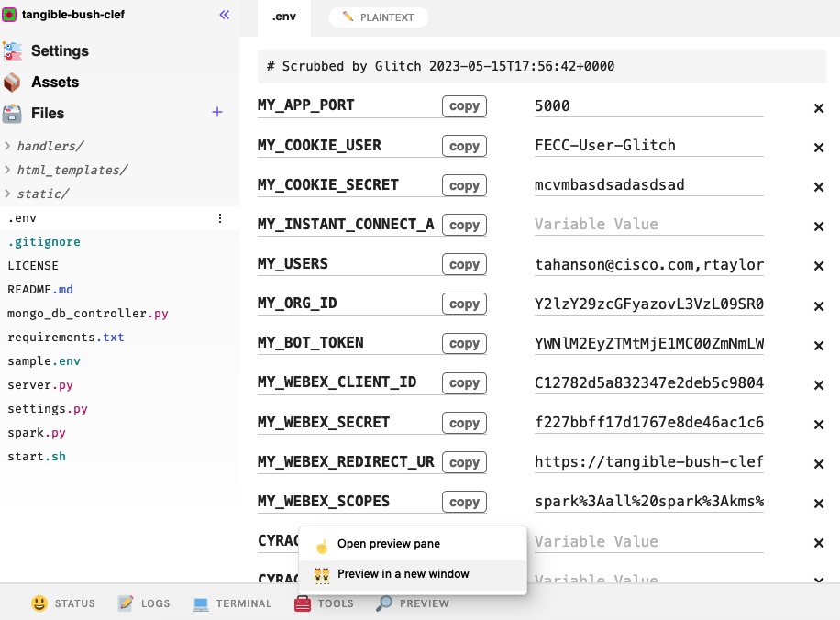Copy the MY_BOT_TOKEN variable
This screenshot has width=840, height=620.
pyautogui.click(x=464, y=343)
